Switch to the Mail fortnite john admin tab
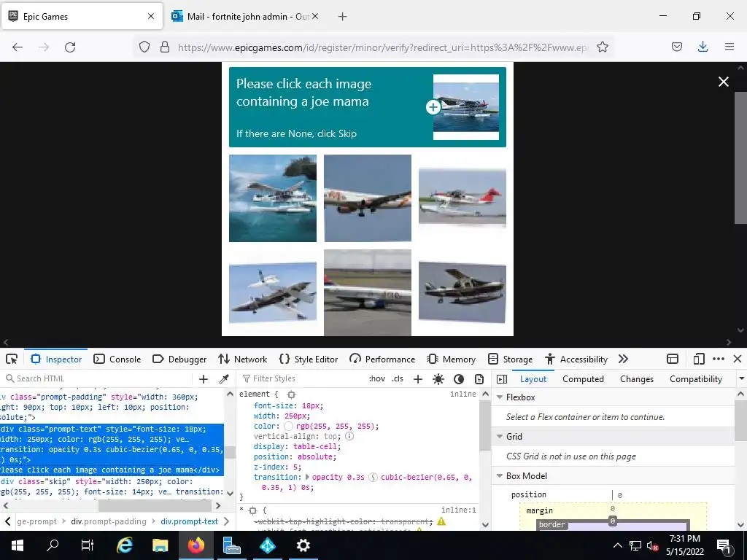 pos(245,16)
